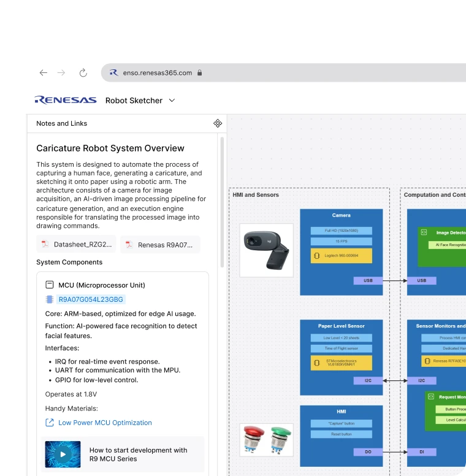
Task: Click the panel icon beside Notes and Links
Action: point(218,123)
